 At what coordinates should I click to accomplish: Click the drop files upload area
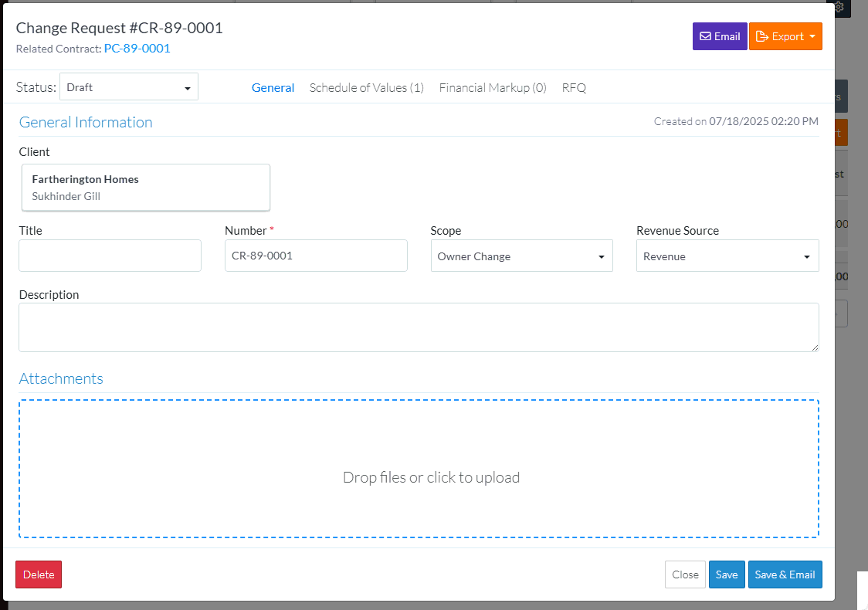419,468
